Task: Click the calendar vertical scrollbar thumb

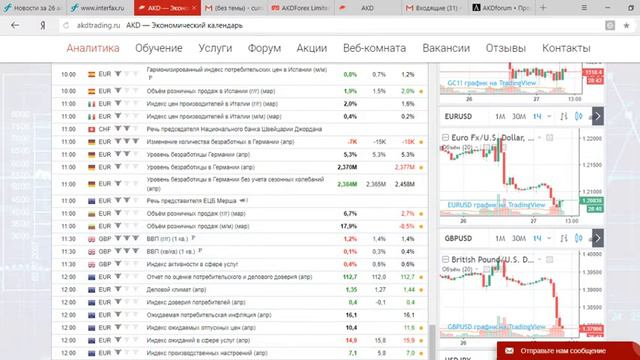Action: point(432,342)
